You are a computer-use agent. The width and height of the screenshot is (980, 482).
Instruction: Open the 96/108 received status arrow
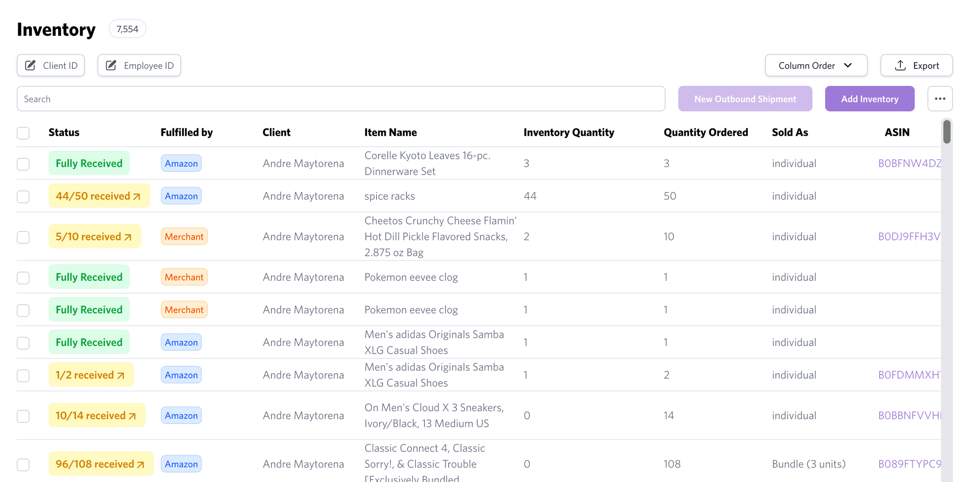(x=140, y=465)
